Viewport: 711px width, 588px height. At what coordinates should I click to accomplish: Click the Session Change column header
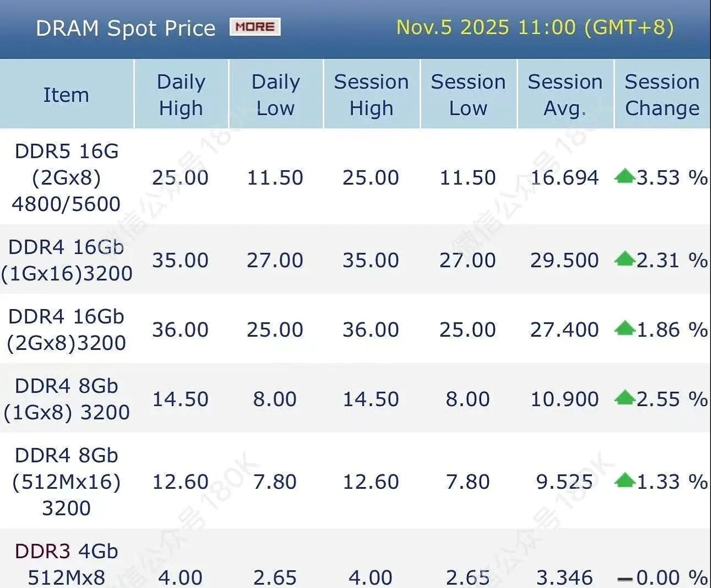pyautogui.click(x=662, y=95)
